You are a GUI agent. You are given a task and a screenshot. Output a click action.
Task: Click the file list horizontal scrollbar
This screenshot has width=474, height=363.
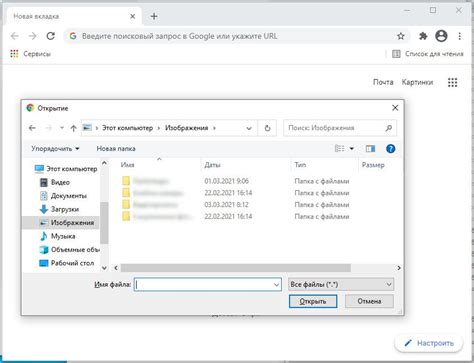pos(235,268)
